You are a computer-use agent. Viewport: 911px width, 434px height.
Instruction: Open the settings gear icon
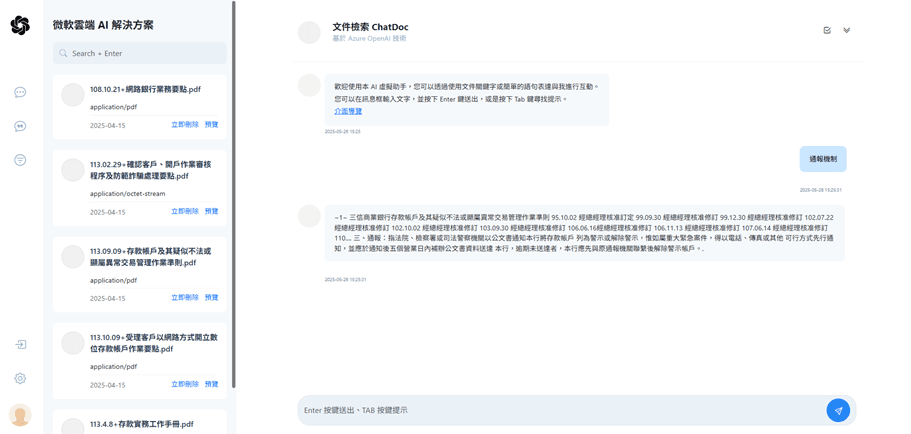click(20, 378)
